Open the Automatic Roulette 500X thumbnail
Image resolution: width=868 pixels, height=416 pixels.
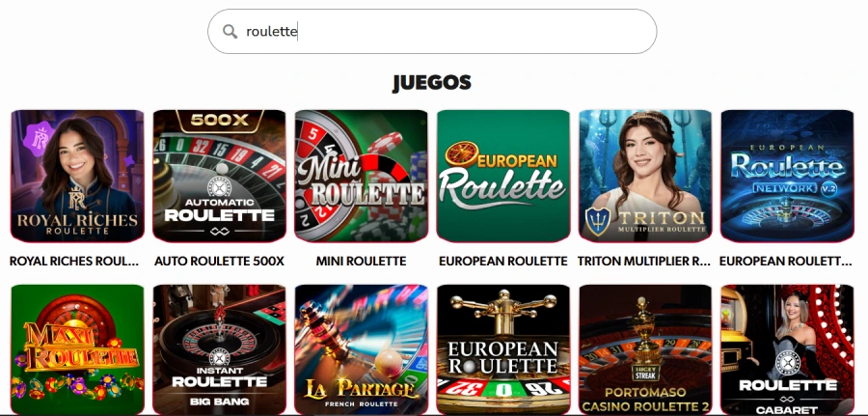[x=219, y=177]
